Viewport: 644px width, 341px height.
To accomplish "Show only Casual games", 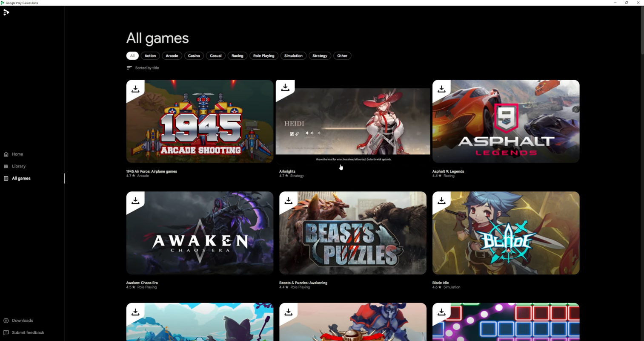I will [216, 56].
